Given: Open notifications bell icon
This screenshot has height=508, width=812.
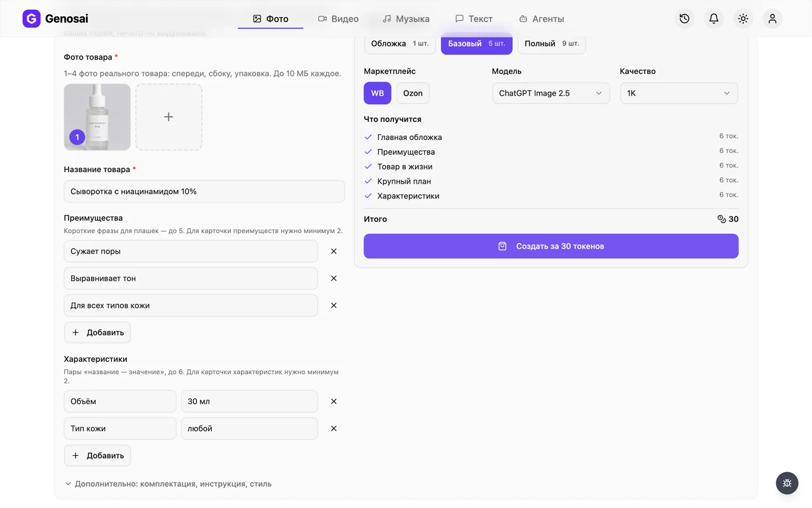Looking at the screenshot, I should (x=714, y=19).
